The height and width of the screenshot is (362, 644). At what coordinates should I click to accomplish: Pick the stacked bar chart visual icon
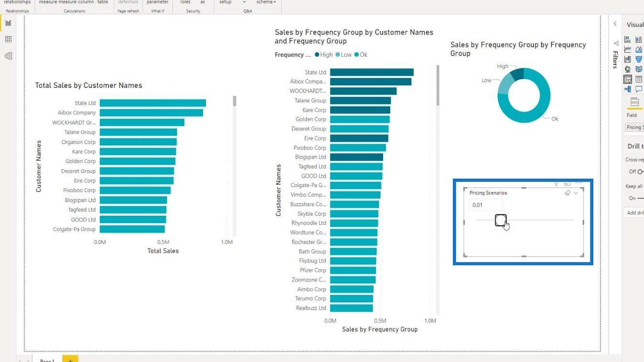pos(628,39)
